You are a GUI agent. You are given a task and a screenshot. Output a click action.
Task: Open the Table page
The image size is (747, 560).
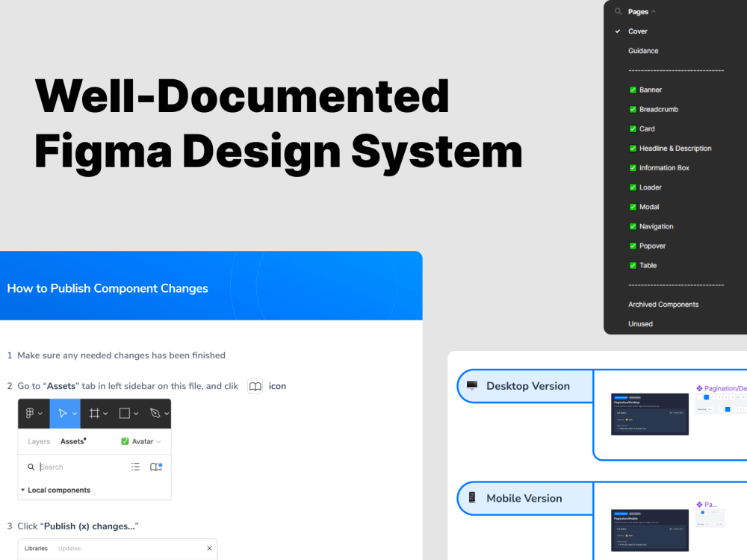pos(648,265)
